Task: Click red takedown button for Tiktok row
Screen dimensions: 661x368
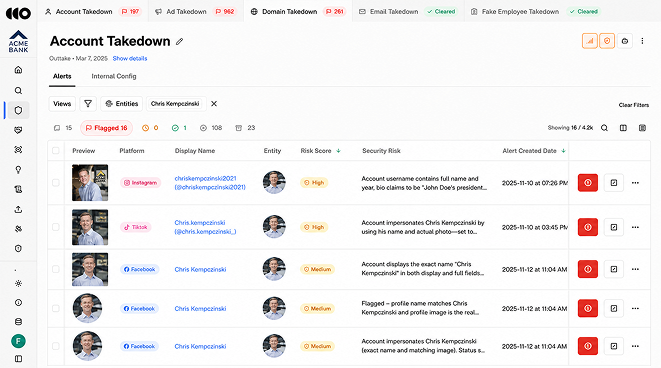Action: point(588,227)
